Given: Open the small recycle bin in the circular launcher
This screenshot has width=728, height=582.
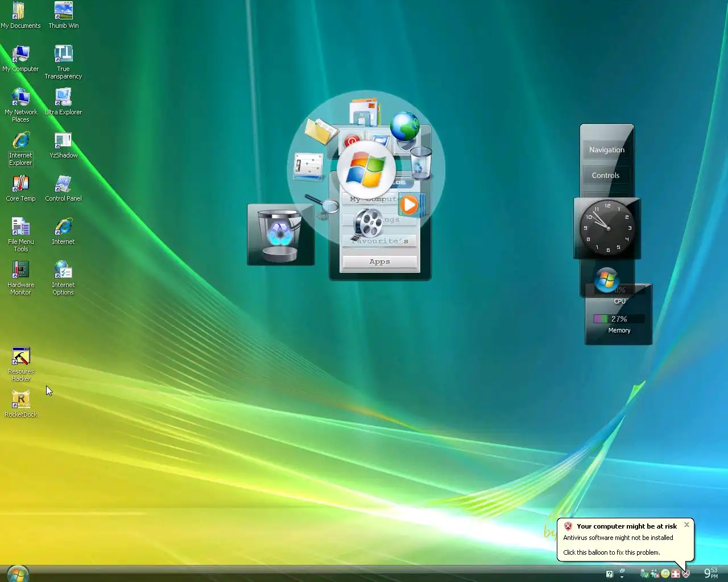Looking at the screenshot, I should (x=421, y=163).
